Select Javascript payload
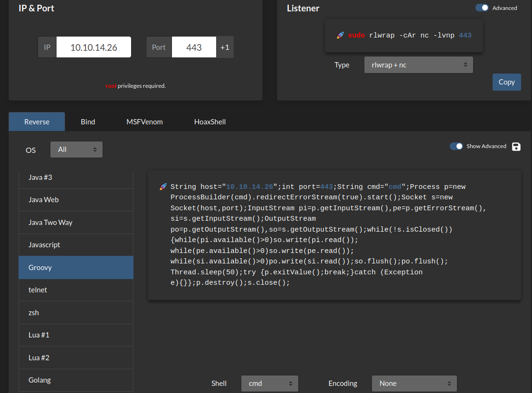 pos(76,245)
